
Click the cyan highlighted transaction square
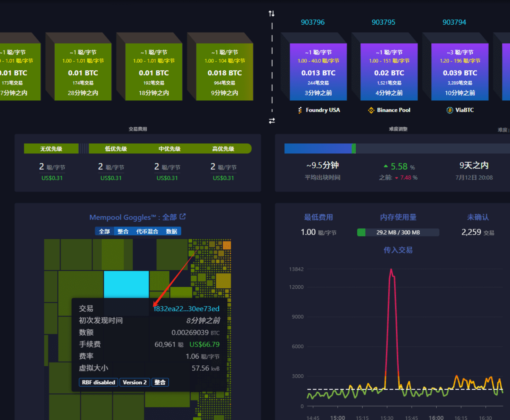point(126,284)
